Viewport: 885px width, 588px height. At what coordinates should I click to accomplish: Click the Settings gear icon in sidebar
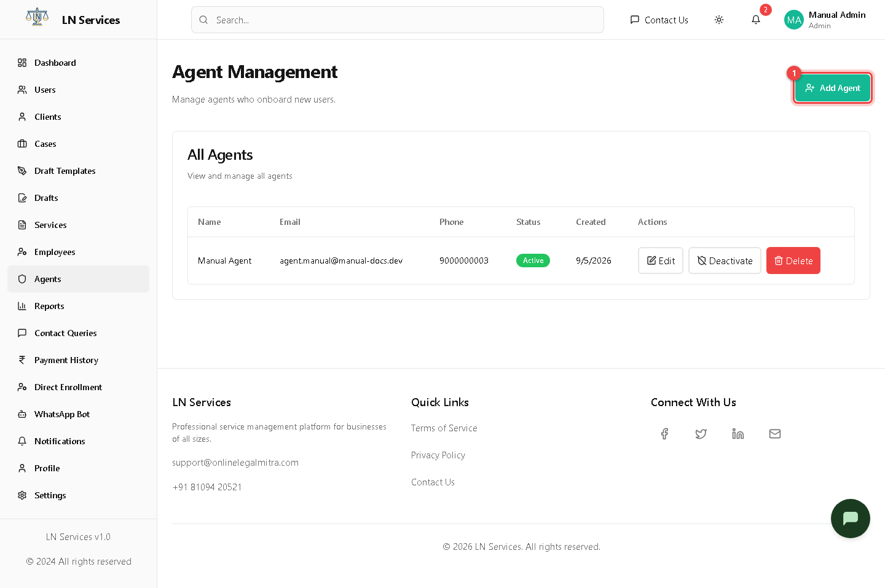pos(22,495)
